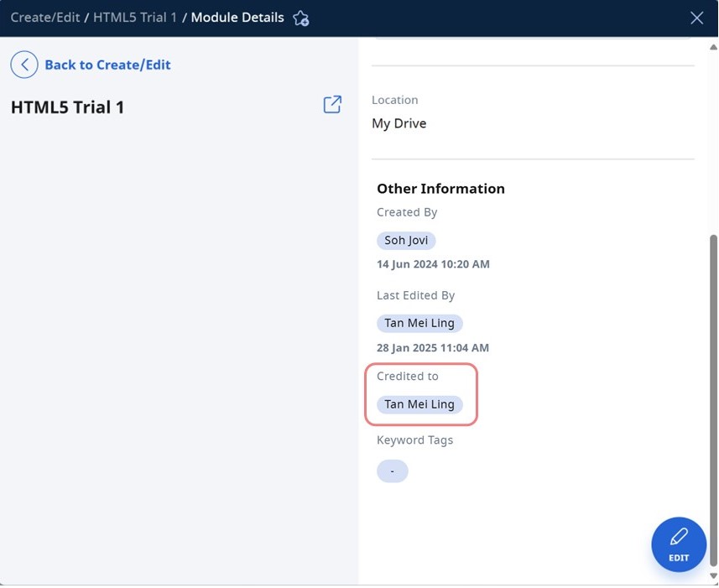Screen dimensions: 719x588
Task: Select Module Details breadcrumb item
Action: [237, 18]
